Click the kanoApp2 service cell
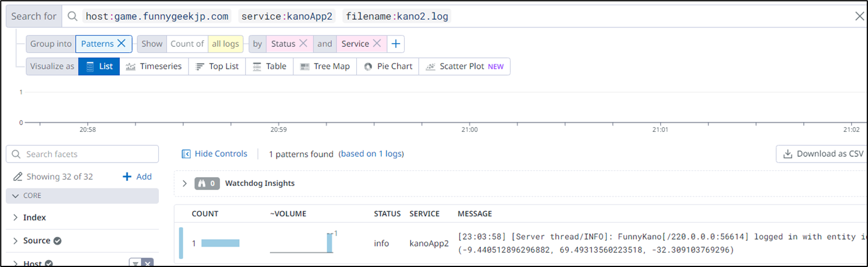Image resolution: width=868 pixels, height=267 pixels. [x=429, y=243]
